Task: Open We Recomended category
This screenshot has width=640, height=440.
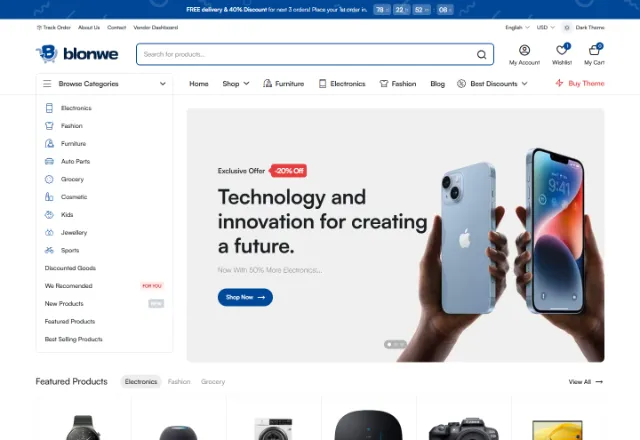Action: coord(69,286)
